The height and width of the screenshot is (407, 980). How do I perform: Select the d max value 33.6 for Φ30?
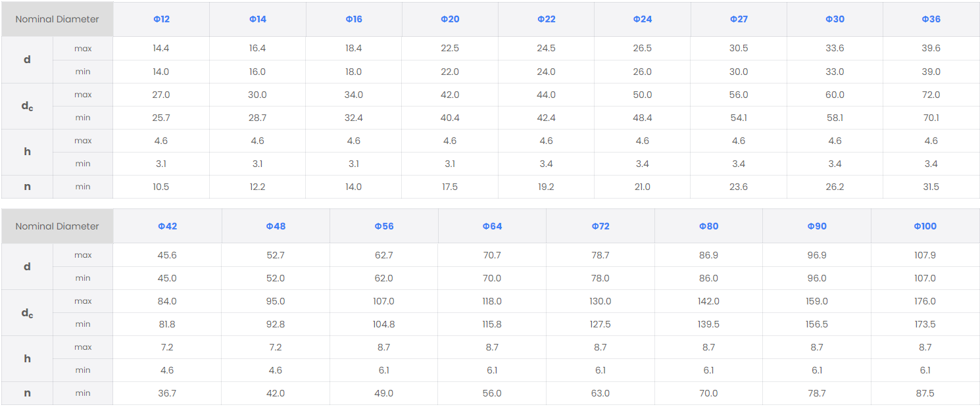835,49
